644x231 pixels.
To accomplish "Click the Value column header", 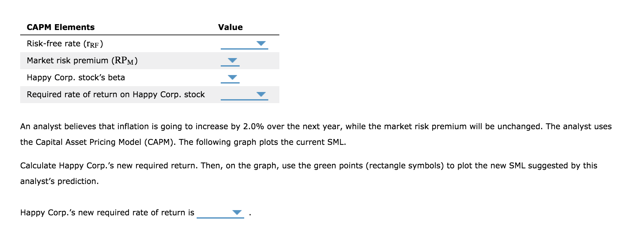I will [230, 27].
